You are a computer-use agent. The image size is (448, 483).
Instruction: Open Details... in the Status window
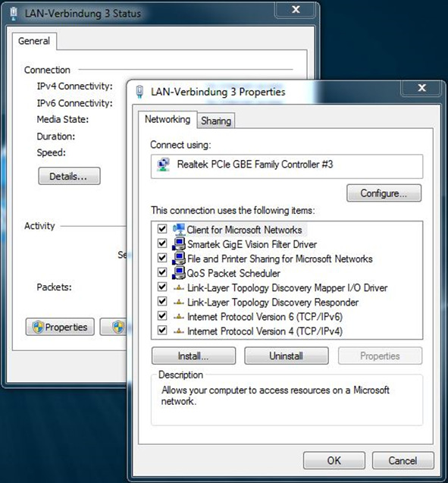point(69,176)
